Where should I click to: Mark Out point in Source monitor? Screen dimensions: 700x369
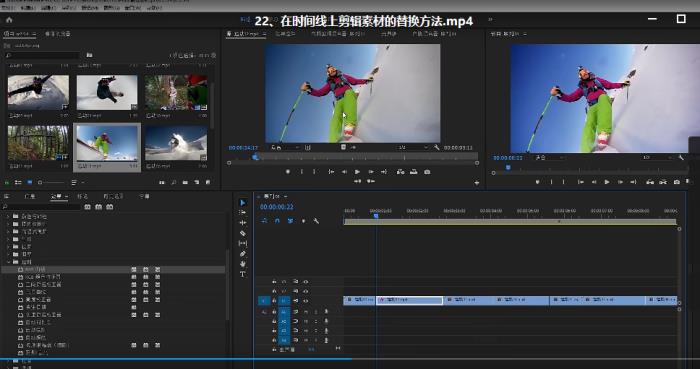click(315, 172)
